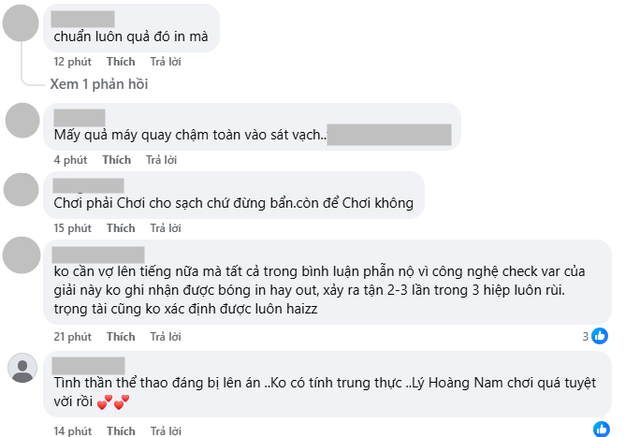640x437 pixels.
Task: Like the "chuẩn luôn quả đó in mà" comment
Action: 121,62
